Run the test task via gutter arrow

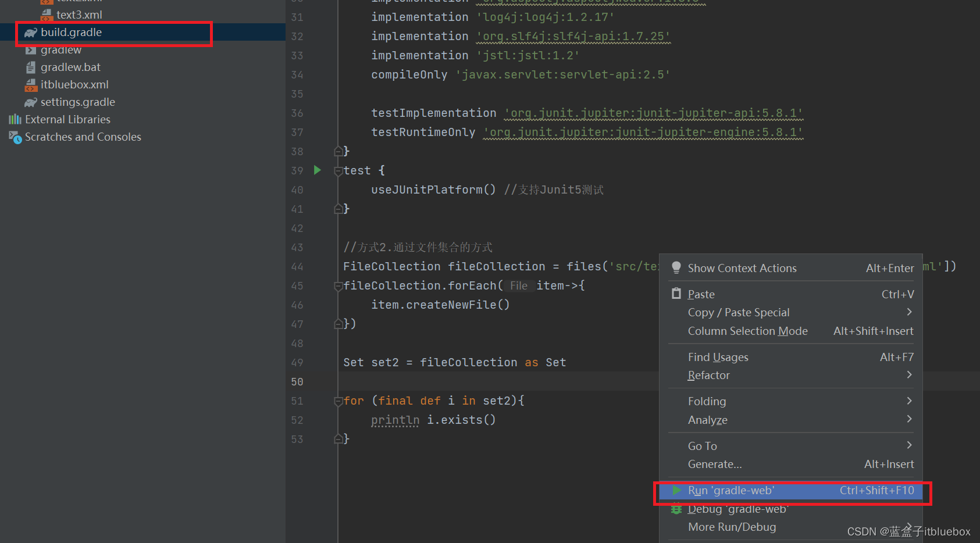(x=318, y=170)
